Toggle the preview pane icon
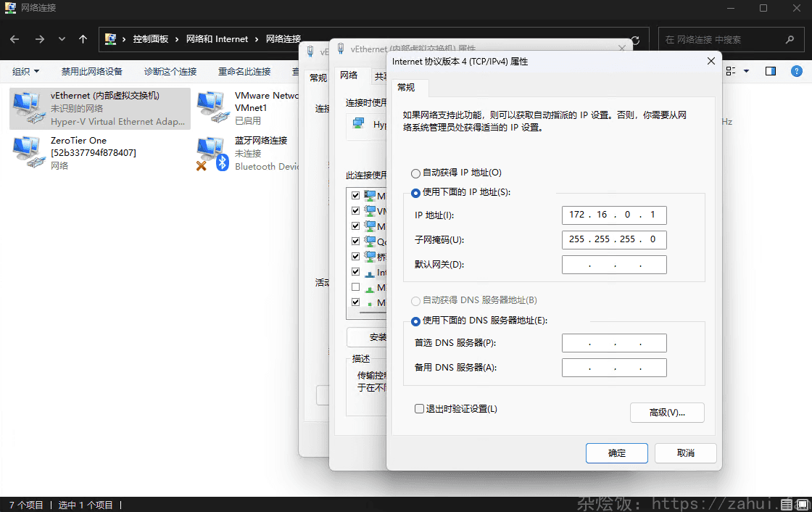This screenshot has height=512, width=812. pyautogui.click(x=771, y=71)
